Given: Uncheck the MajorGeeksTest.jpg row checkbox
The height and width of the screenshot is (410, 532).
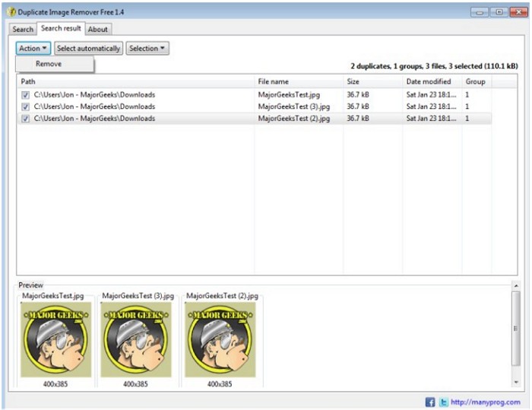Looking at the screenshot, I should pyautogui.click(x=25, y=95).
